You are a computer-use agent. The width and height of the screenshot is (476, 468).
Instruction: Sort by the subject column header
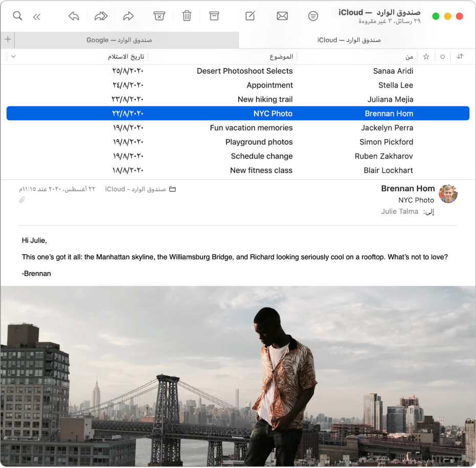pos(281,57)
